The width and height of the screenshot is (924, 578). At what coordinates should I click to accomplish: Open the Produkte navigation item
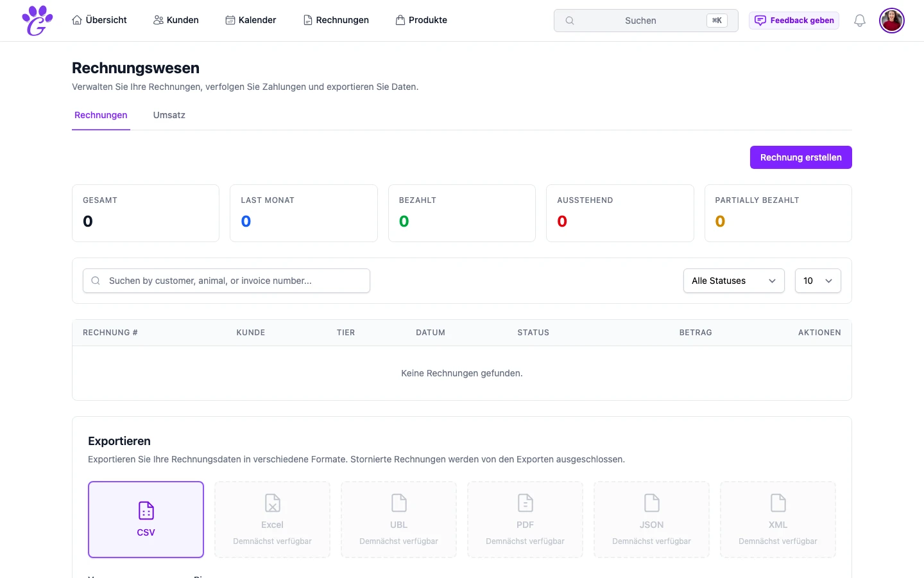pyautogui.click(x=421, y=20)
